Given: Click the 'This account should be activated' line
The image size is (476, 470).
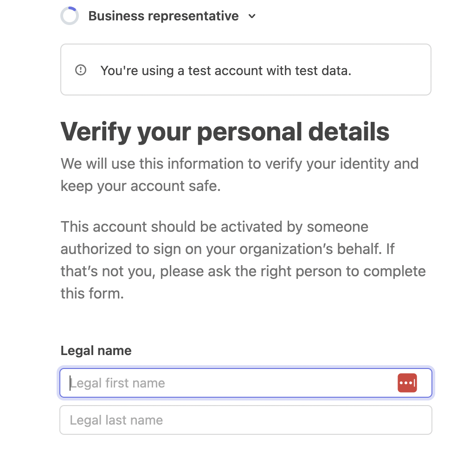Looking at the screenshot, I should tap(214, 227).
